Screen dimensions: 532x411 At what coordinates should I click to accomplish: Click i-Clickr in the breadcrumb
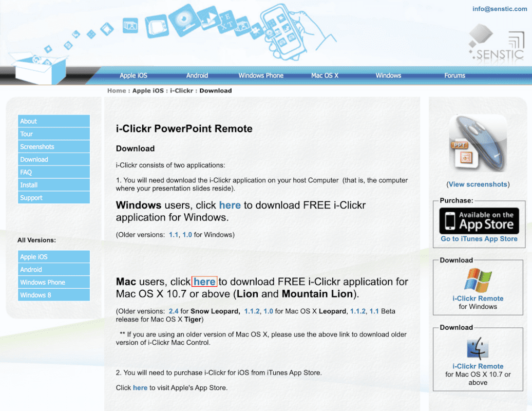(x=181, y=90)
